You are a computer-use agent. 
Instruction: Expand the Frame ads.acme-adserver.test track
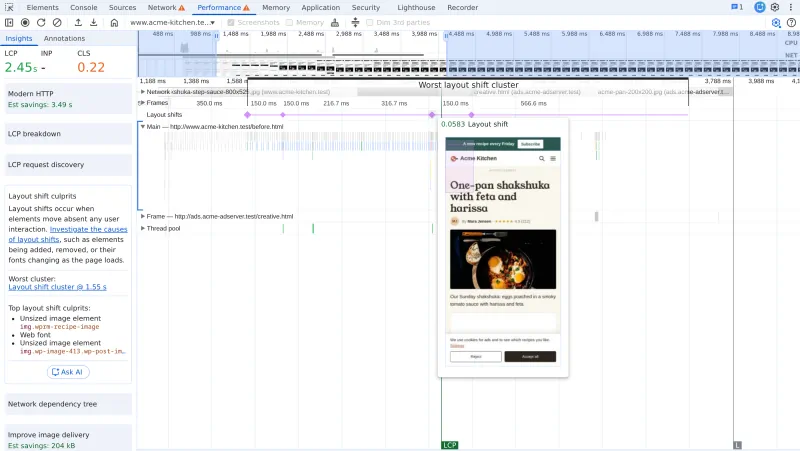pos(143,216)
